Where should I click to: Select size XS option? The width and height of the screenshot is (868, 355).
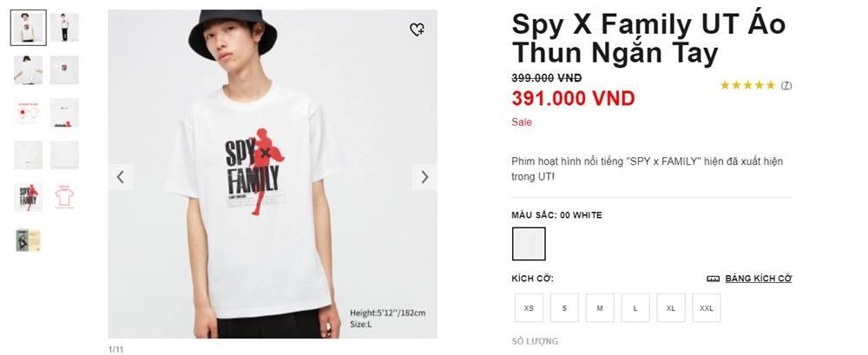(529, 308)
